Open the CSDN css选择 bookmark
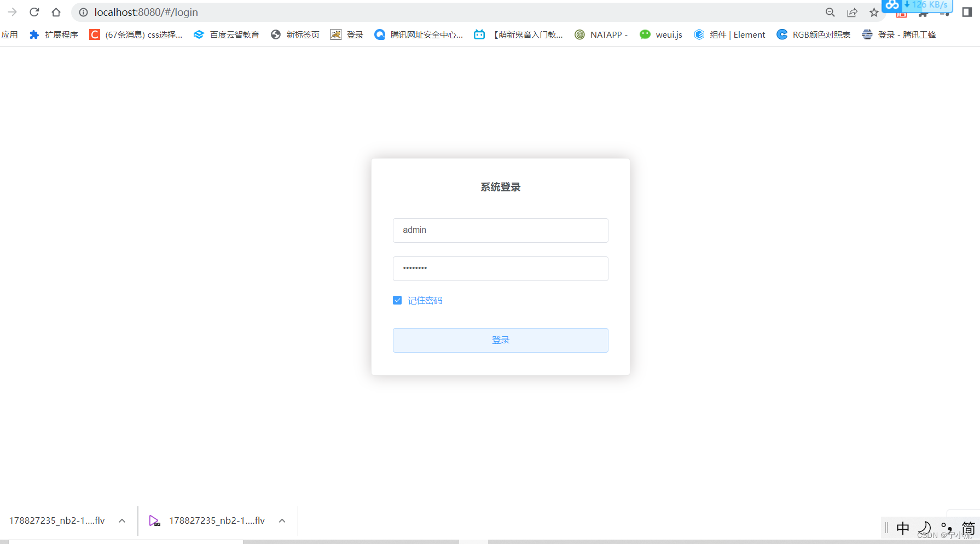The width and height of the screenshot is (980, 544). click(136, 34)
